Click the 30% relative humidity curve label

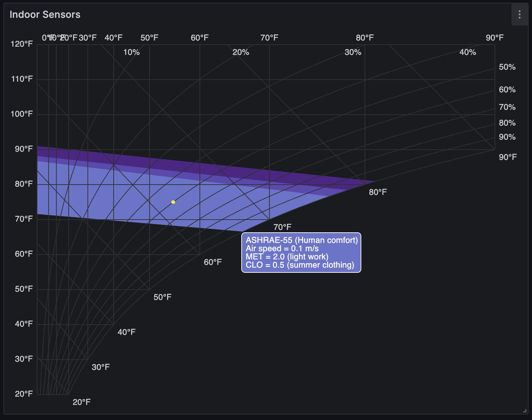click(x=353, y=52)
